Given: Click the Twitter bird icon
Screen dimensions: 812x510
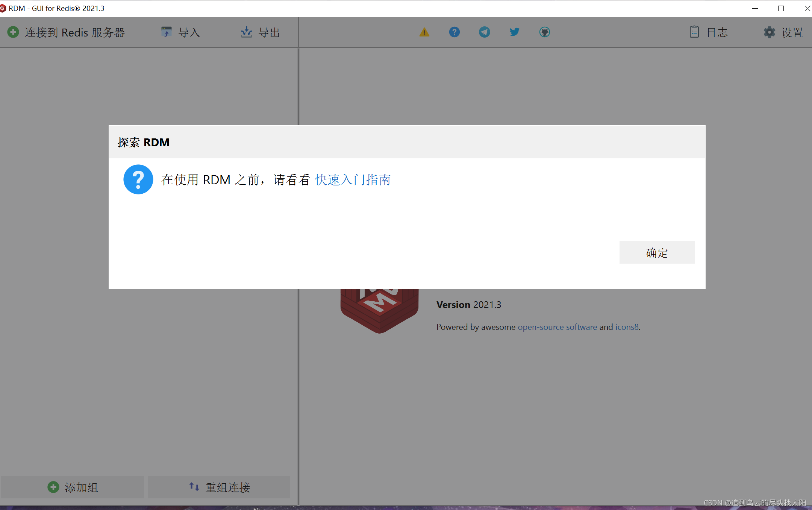Looking at the screenshot, I should (514, 32).
